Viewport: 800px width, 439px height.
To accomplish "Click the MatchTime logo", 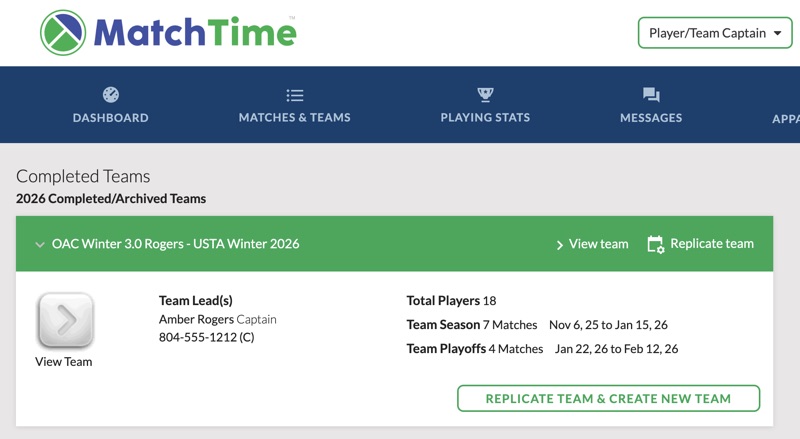I will click(168, 33).
